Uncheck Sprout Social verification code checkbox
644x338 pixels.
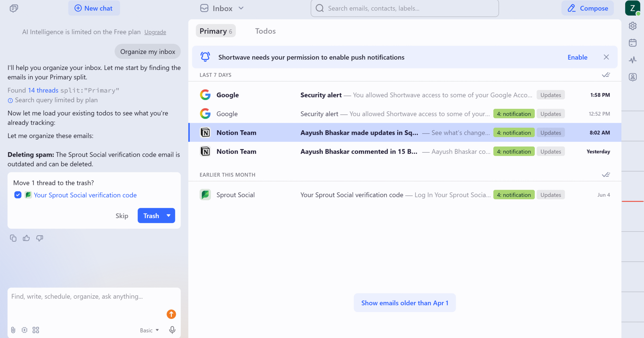pos(18,195)
